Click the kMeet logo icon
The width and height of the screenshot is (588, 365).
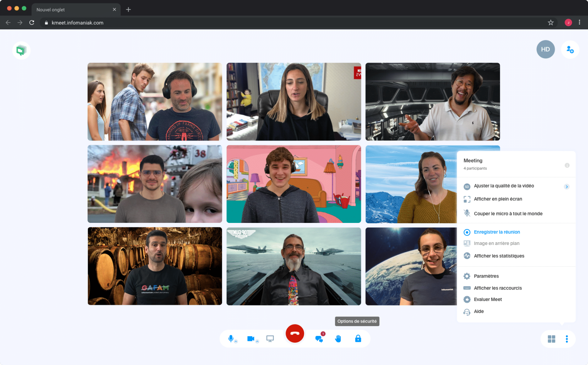coord(21,50)
